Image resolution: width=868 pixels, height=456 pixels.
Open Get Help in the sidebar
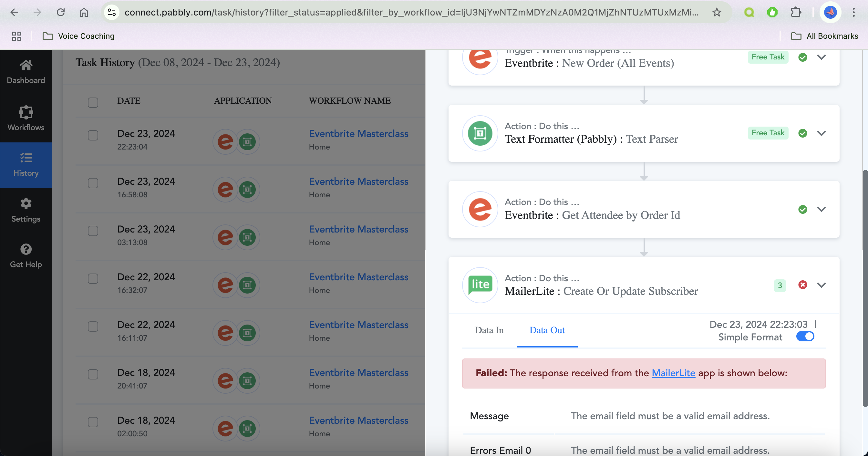pos(26,256)
